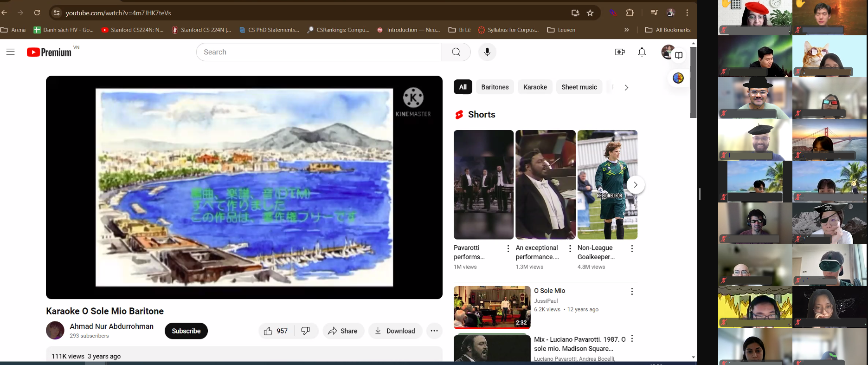868x365 pixels.
Task: Open the Leuven bookmark folder
Action: coord(561,30)
